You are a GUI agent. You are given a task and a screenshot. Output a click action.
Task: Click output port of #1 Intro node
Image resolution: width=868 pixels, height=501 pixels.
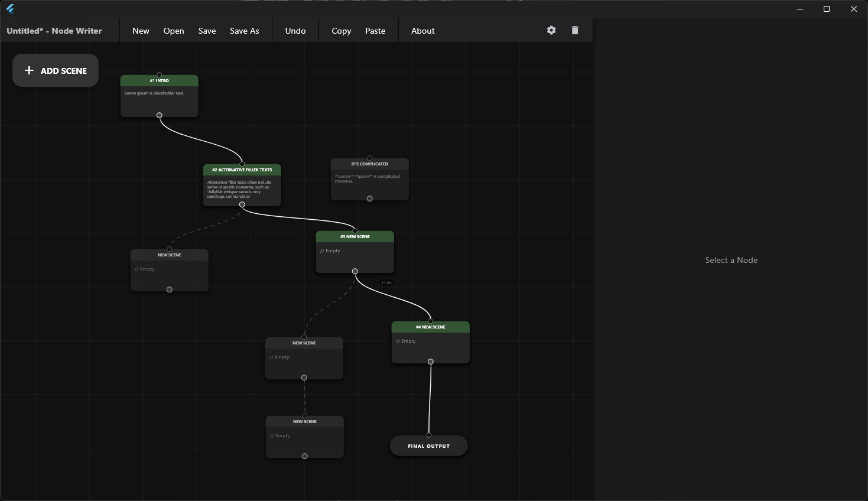click(159, 115)
